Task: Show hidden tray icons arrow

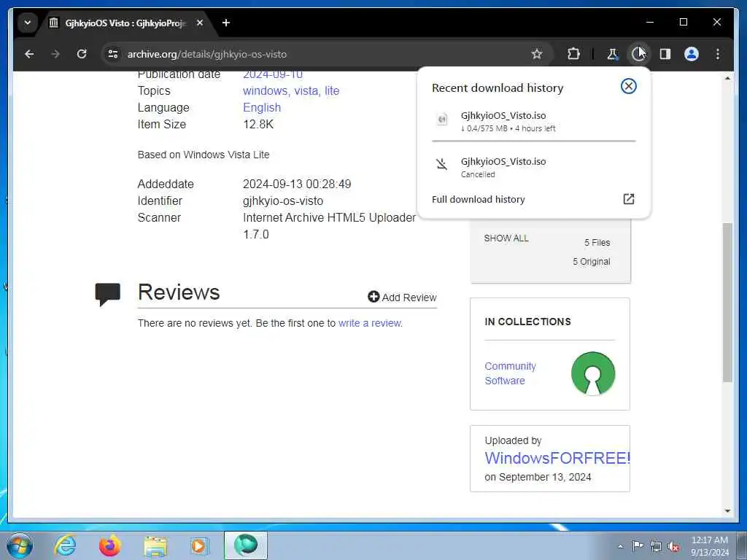Action: tap(620, 546)
